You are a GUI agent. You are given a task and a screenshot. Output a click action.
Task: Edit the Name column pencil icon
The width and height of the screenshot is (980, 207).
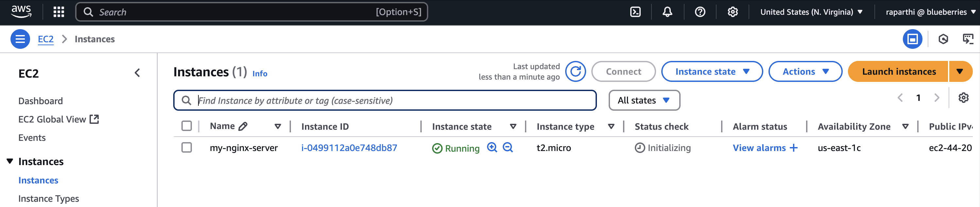coord(243,126)
